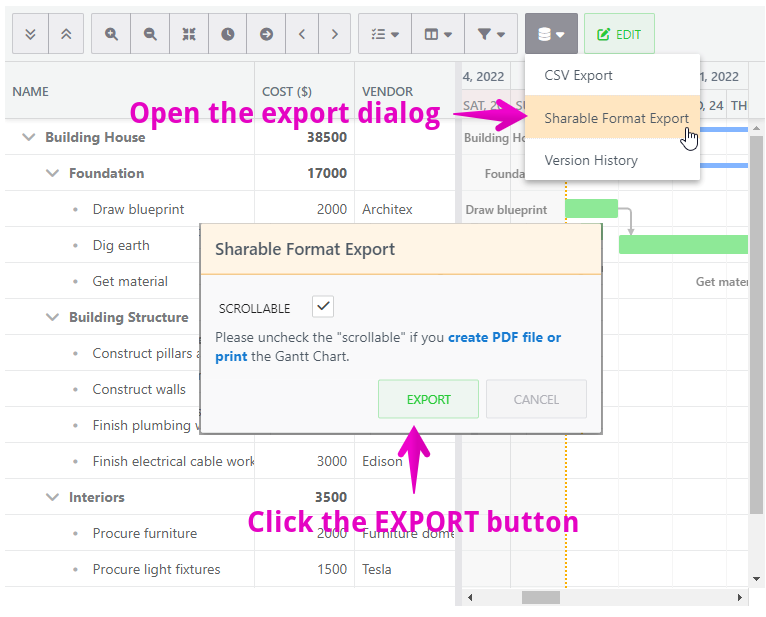Zoom in on the Gantt chart

pos(111,34)
